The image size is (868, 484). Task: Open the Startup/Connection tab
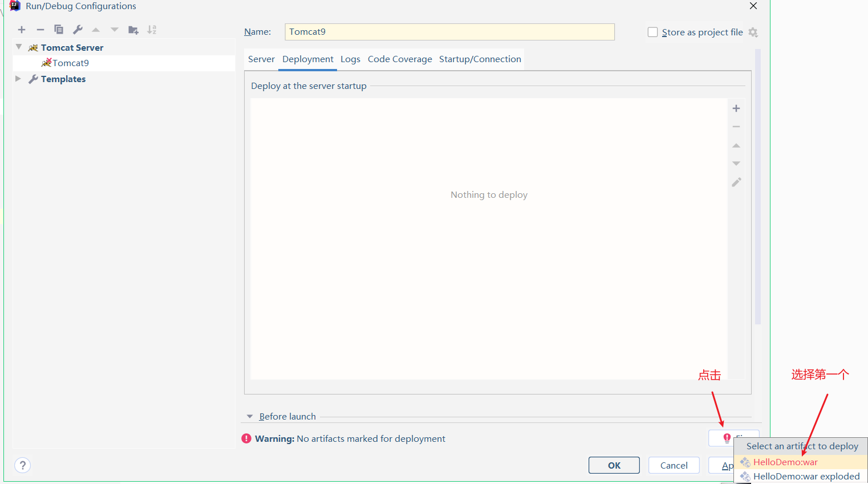(x=480, y=59)
